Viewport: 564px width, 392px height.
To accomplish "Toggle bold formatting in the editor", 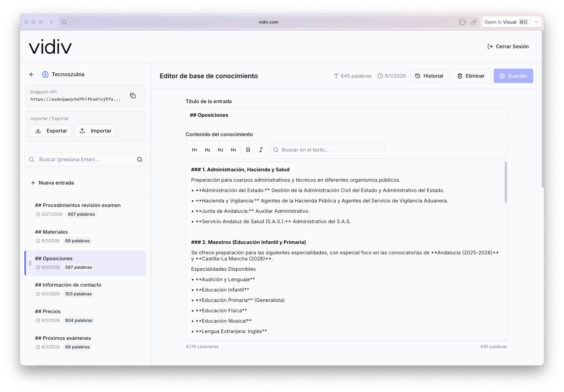I will click(248, 150).
